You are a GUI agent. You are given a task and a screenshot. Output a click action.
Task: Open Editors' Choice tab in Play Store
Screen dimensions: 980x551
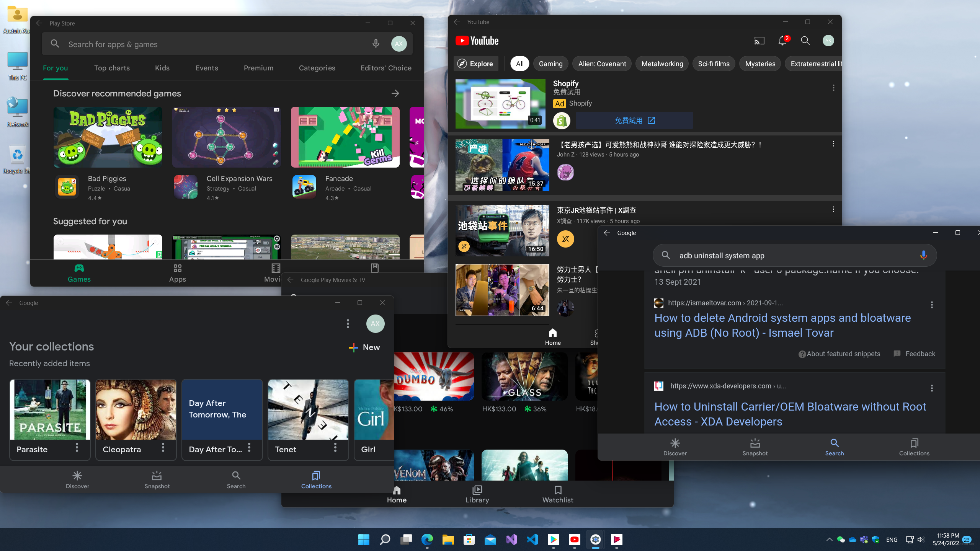click(386, 68)
